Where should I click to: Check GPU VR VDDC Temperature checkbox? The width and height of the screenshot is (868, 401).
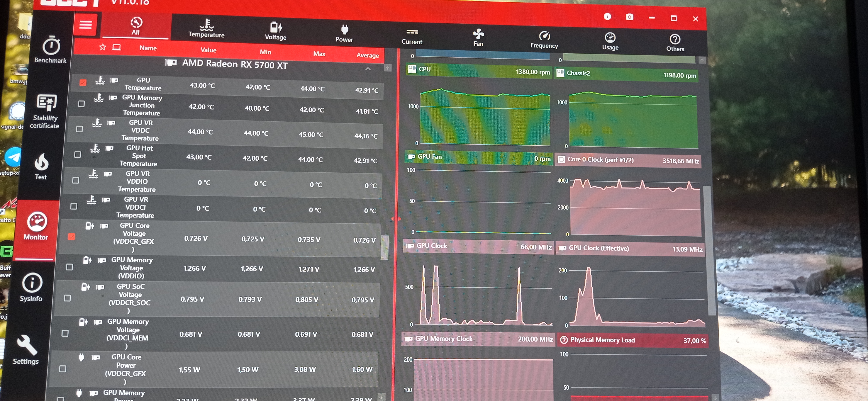pos(80,129)
